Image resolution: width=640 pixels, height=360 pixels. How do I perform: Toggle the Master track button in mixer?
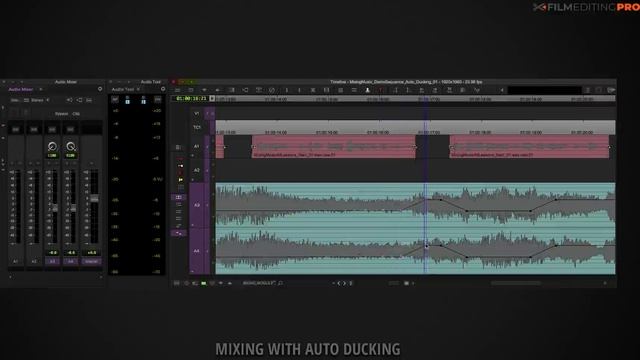click(x=91, y=261)
